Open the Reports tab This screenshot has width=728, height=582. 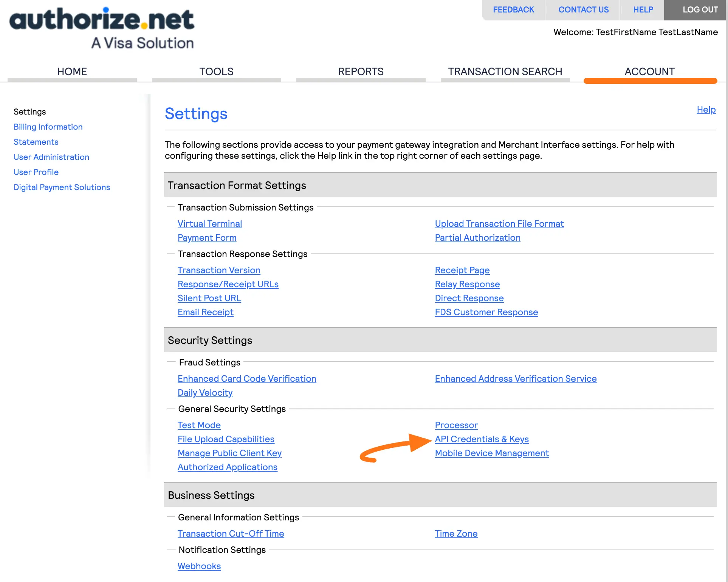(x=361, y=71)
